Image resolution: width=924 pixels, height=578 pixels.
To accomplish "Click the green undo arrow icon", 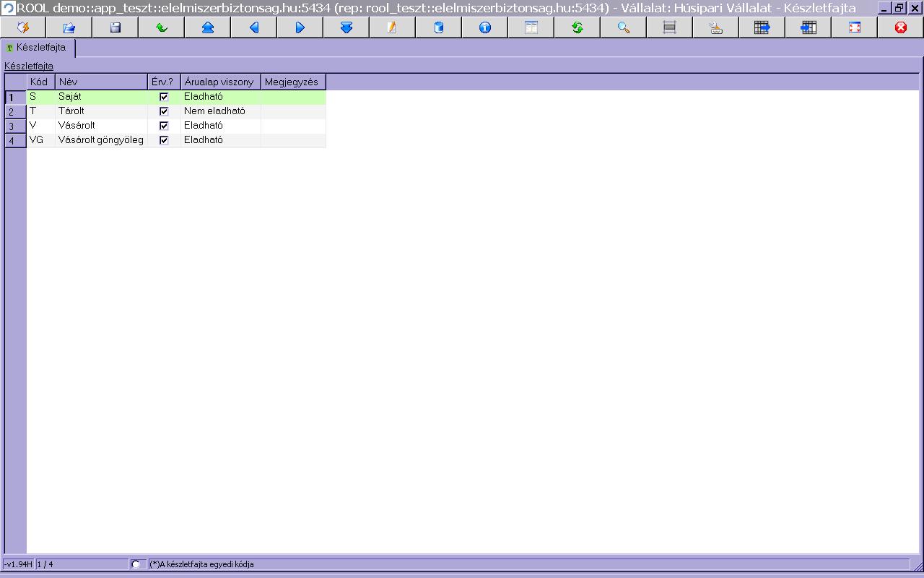I will click(162, 27).
